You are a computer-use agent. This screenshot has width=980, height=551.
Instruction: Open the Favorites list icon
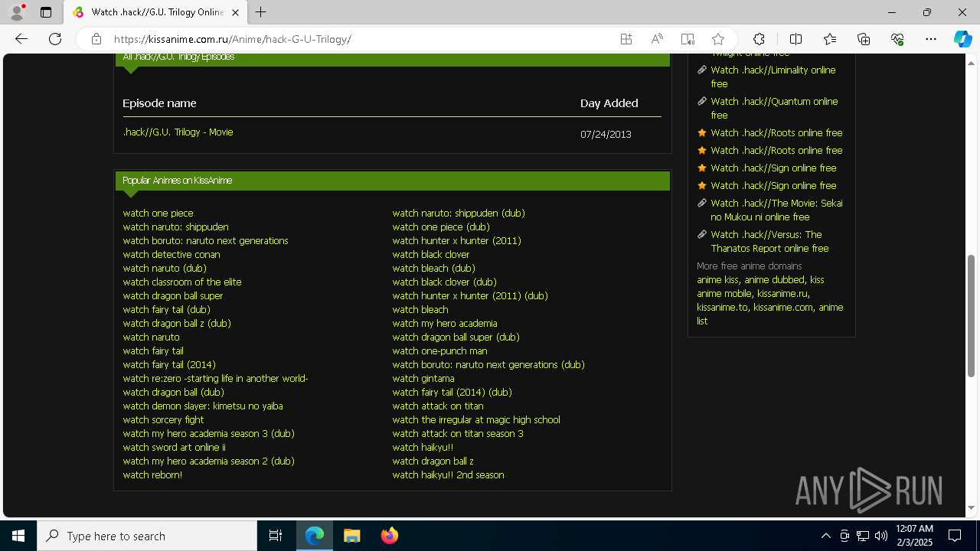830,39
